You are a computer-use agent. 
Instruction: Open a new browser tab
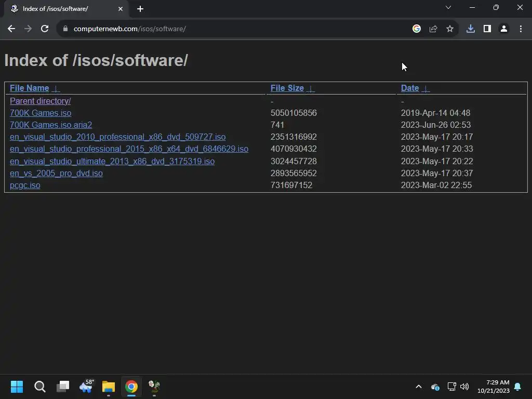140,9
